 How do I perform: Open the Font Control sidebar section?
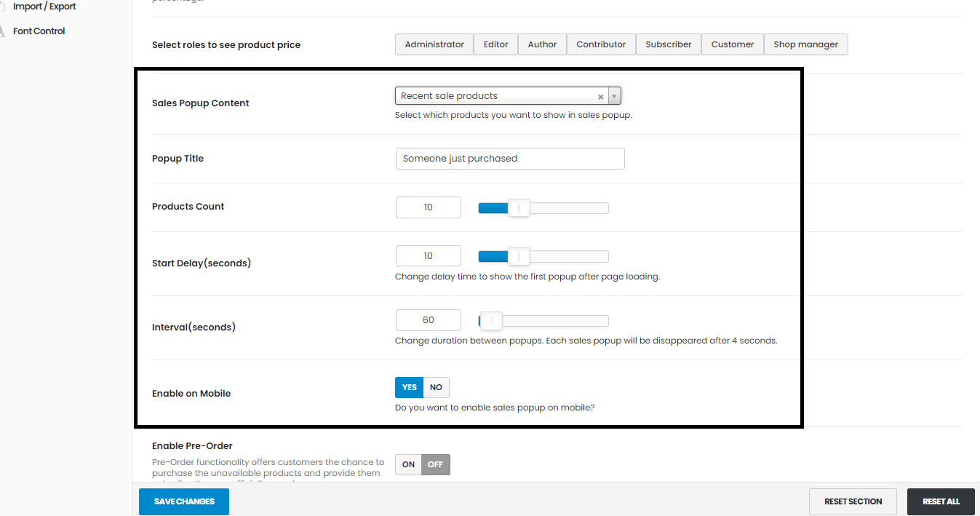tap(39, 31)
